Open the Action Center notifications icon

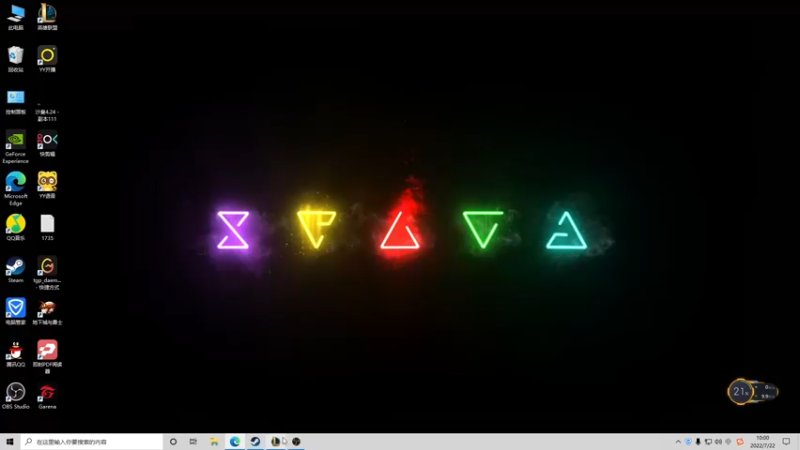point(786,442)
